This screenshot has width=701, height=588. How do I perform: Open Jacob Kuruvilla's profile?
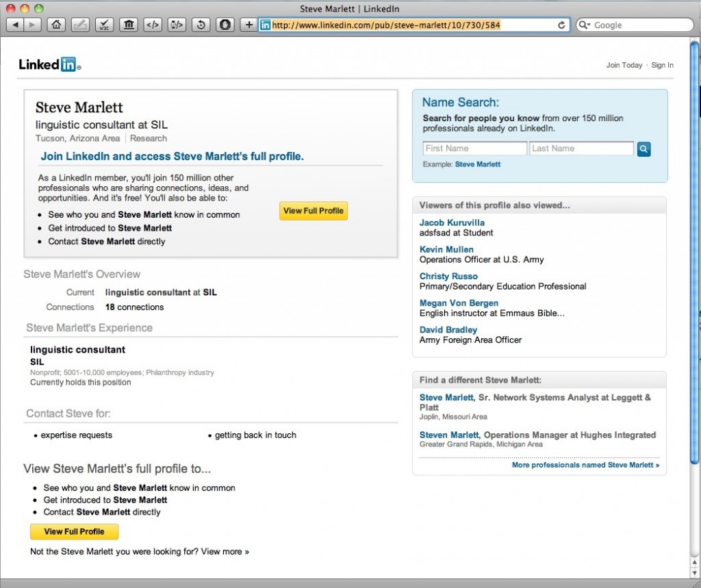[x=452, y=222]
